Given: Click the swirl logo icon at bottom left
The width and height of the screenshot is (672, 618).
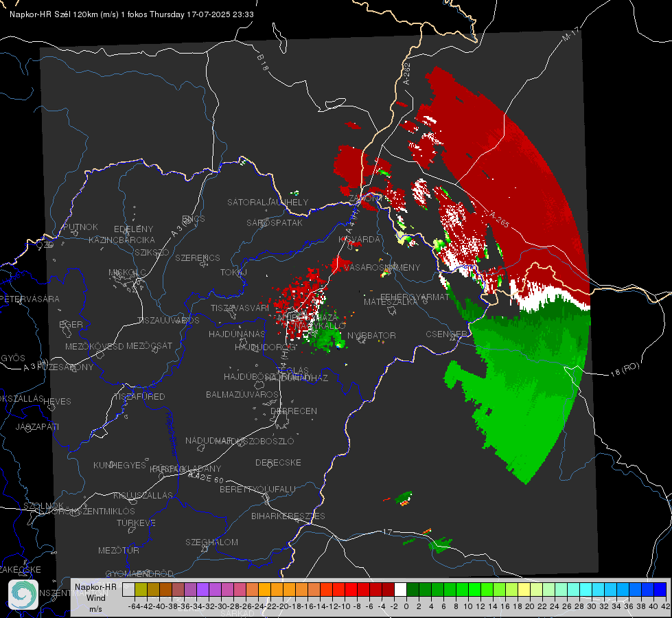Looking at the screenshot, I should [23, 594].
